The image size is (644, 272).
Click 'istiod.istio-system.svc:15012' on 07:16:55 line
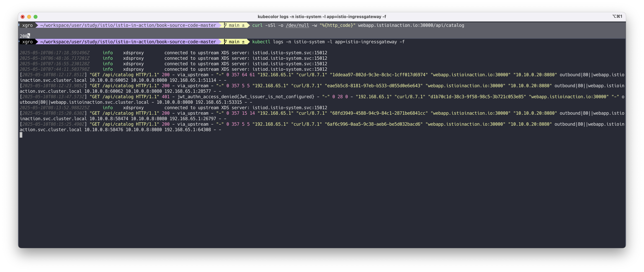click(290, 64)
